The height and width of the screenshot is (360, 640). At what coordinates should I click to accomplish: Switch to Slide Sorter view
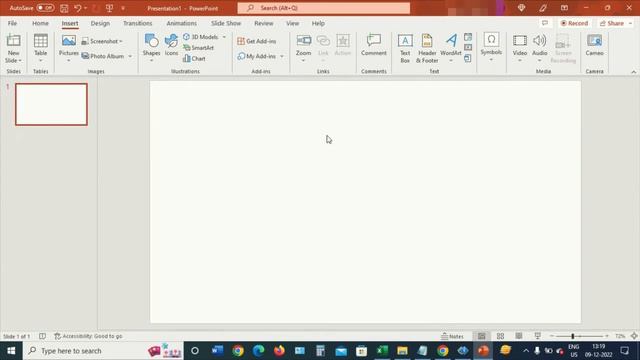click(x=500, y=336)
